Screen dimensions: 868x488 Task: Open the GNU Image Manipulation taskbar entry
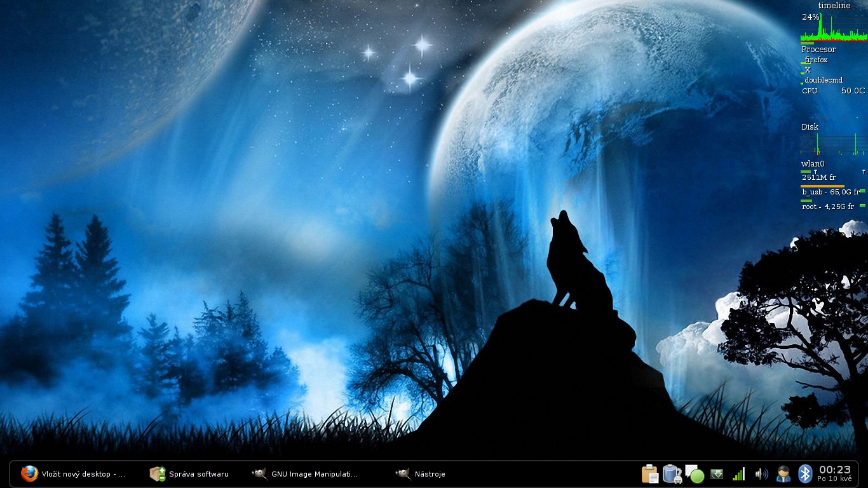(x=305, y=474)
